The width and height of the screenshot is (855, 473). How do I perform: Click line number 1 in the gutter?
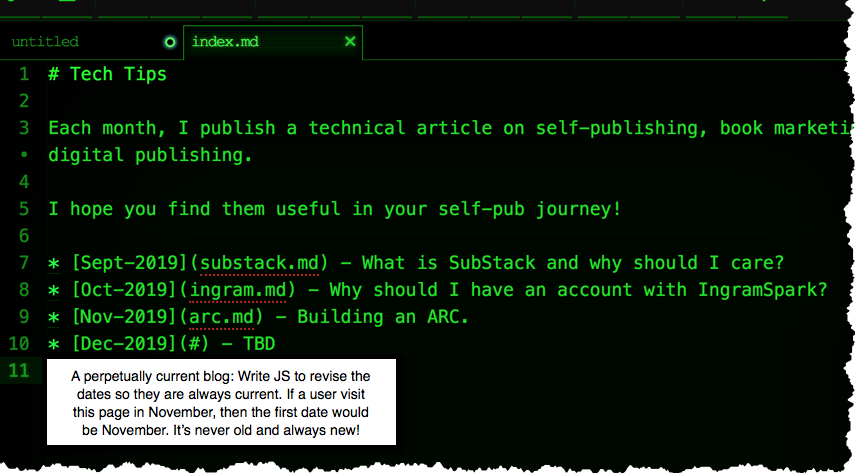[x=23, y=74]
